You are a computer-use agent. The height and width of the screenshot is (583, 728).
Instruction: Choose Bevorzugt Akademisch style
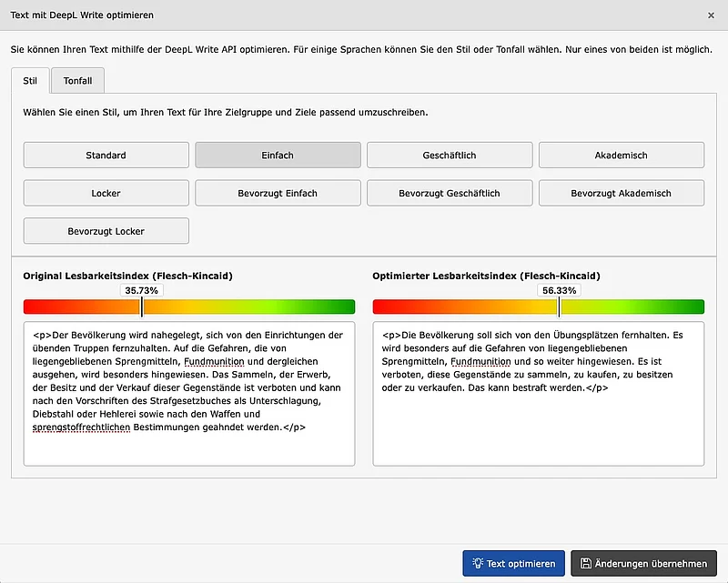click(x=622, y=193)
